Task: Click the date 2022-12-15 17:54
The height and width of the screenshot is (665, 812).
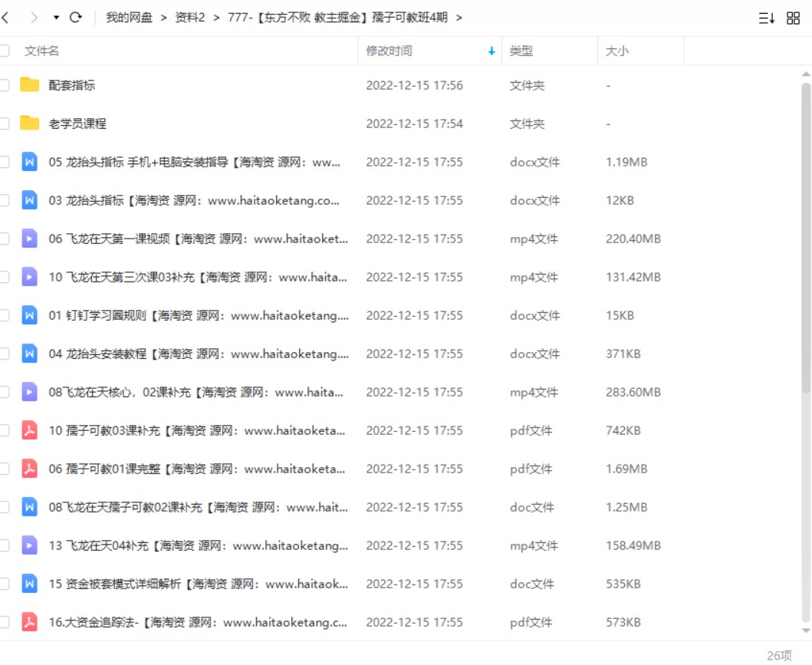Action: (414, 123)
